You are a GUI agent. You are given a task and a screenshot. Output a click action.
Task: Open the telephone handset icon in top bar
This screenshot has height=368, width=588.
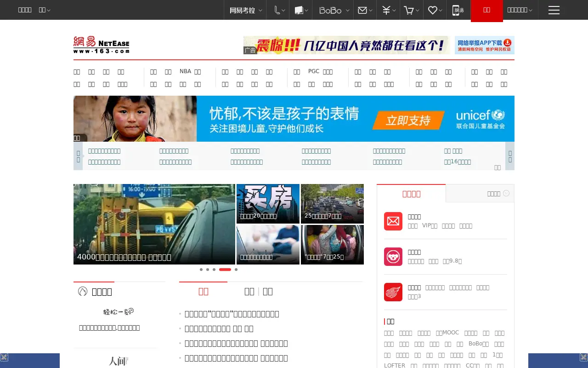[x=277, y=10]
